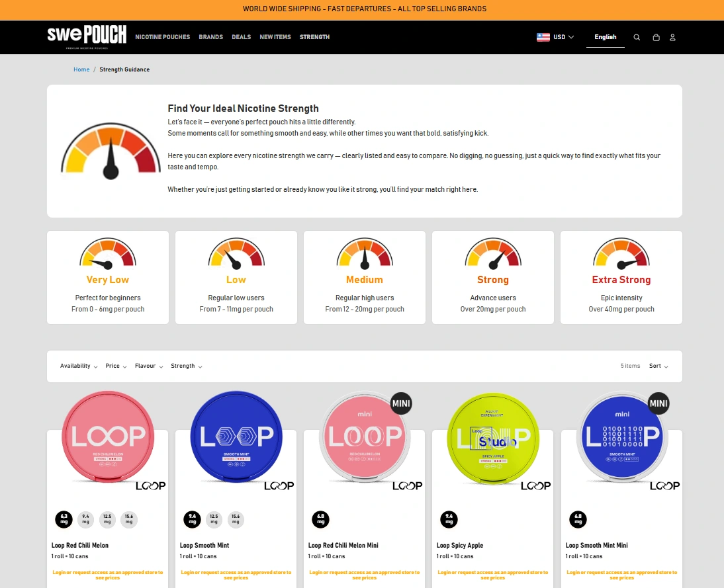Screen dimensions: 724x588
Task: Open Loop Red Chili Melon Mini can image
Action: (x=365, y=437)
